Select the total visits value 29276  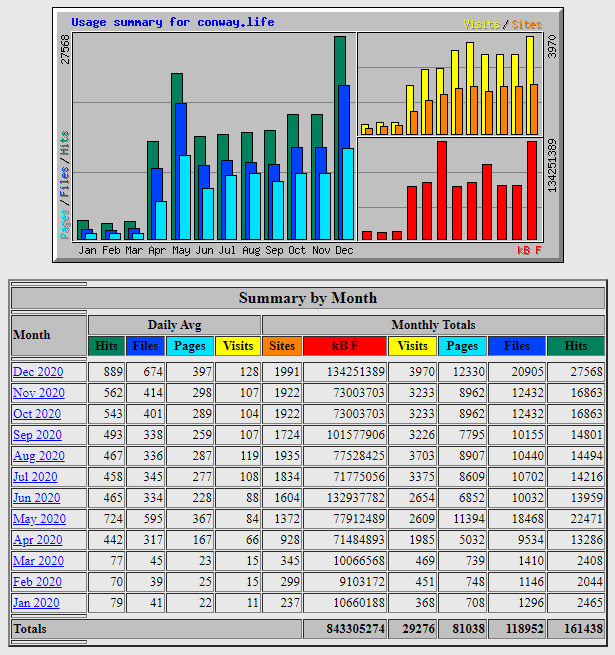pyautogui.click(x=419, y=629)
